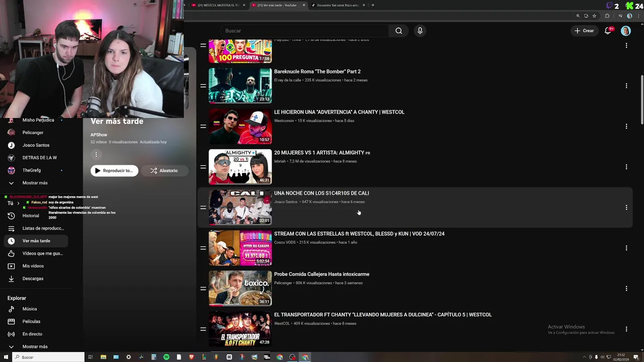The height and width of the screenshot is (362, 644).
Task: Play the CALI thumbnail 32:01
Action: [240, 207]
